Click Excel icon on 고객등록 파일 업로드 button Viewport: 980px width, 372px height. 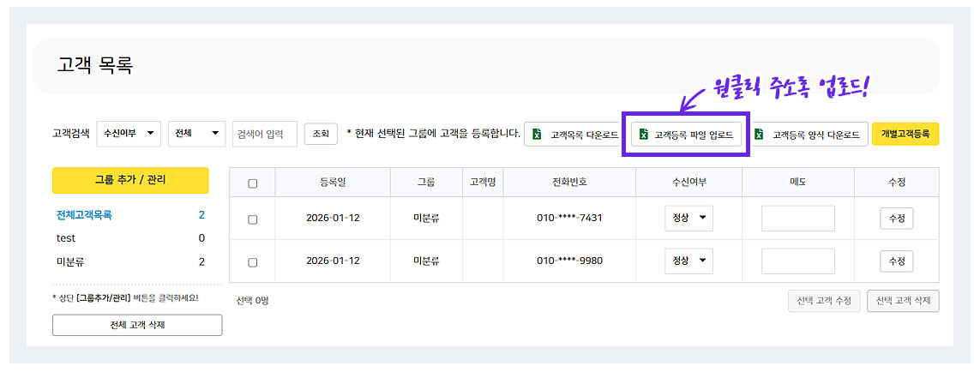coord(643,135)
